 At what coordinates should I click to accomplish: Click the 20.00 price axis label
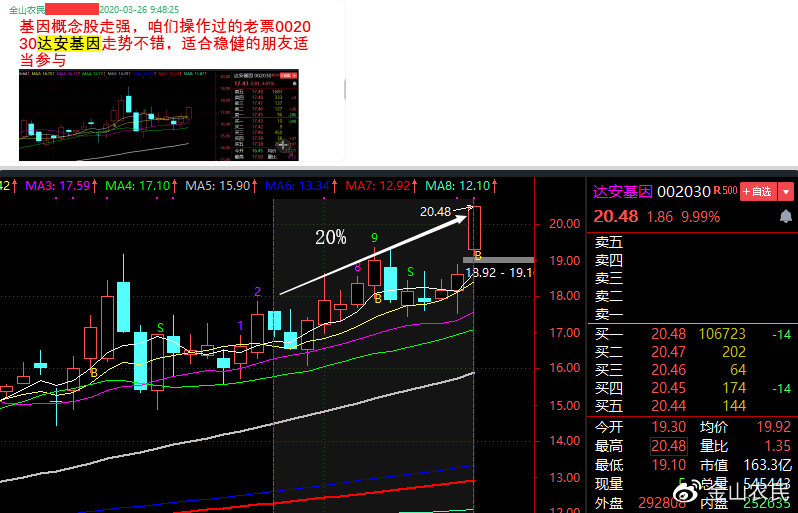point(564,224)
